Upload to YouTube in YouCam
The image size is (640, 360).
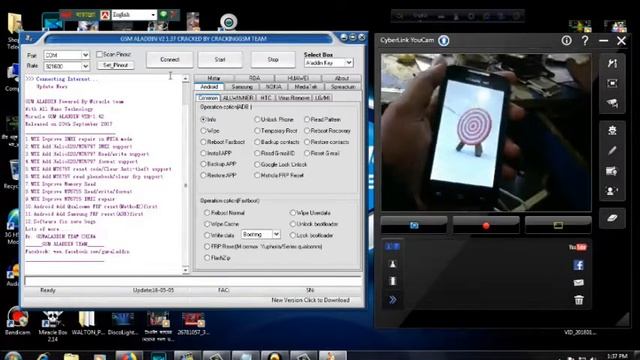click(x=578, y=247)
